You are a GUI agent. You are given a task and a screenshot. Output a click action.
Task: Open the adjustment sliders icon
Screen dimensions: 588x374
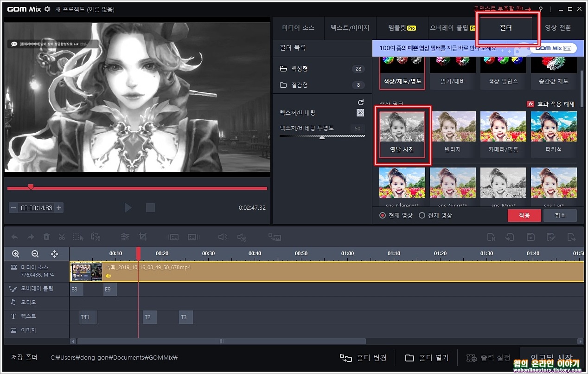[x=125, y=237]
